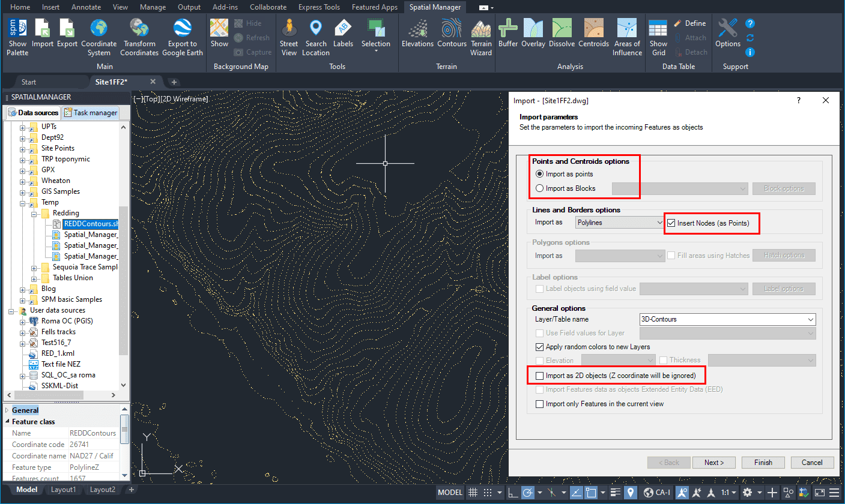Open the Options support tool

727,33
